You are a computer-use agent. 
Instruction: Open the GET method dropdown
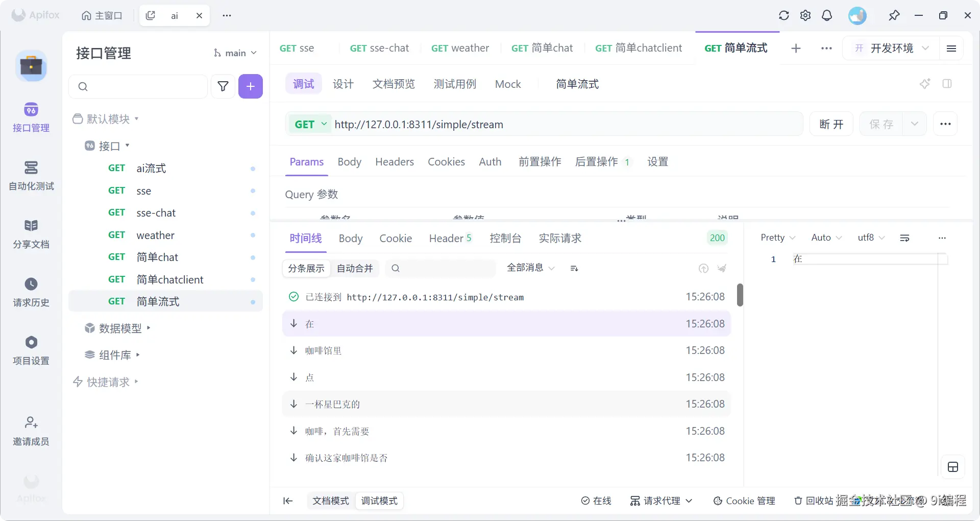click(310, 124)
